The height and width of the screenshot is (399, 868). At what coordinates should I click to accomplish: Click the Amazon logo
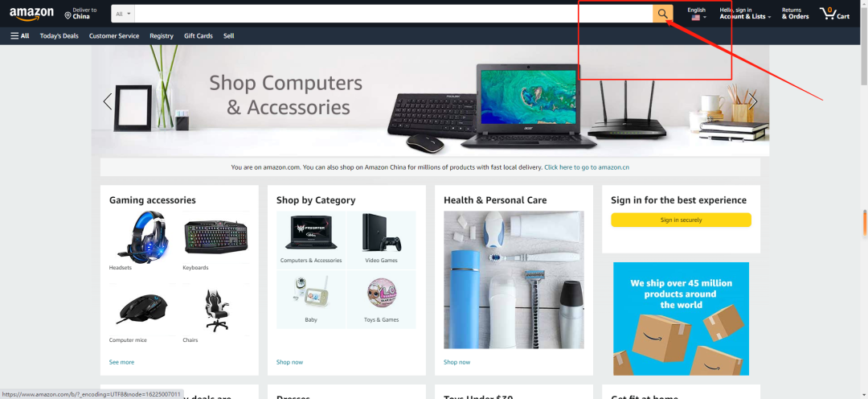coord(31,14)
